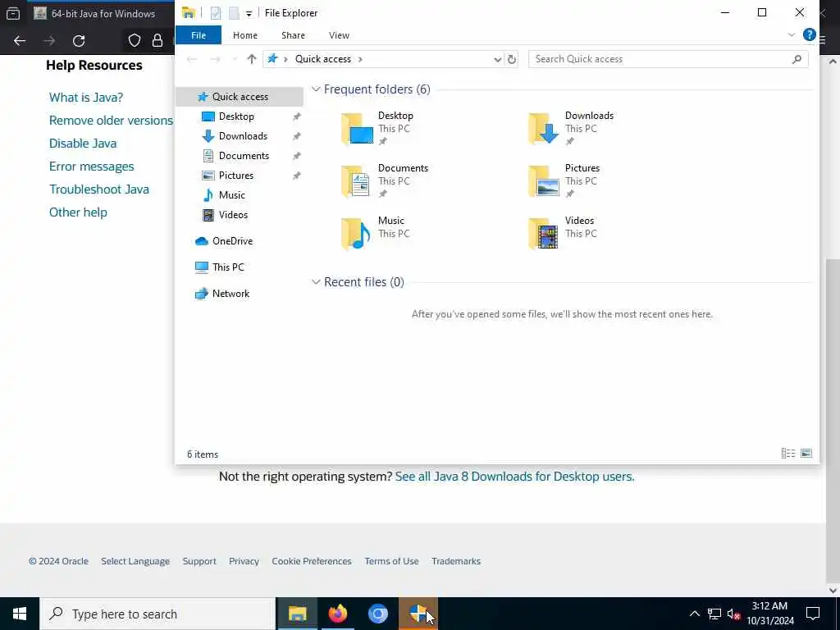Open the Disable Java link
Viewport: 840px width, 630px height.
coord(83,144)
